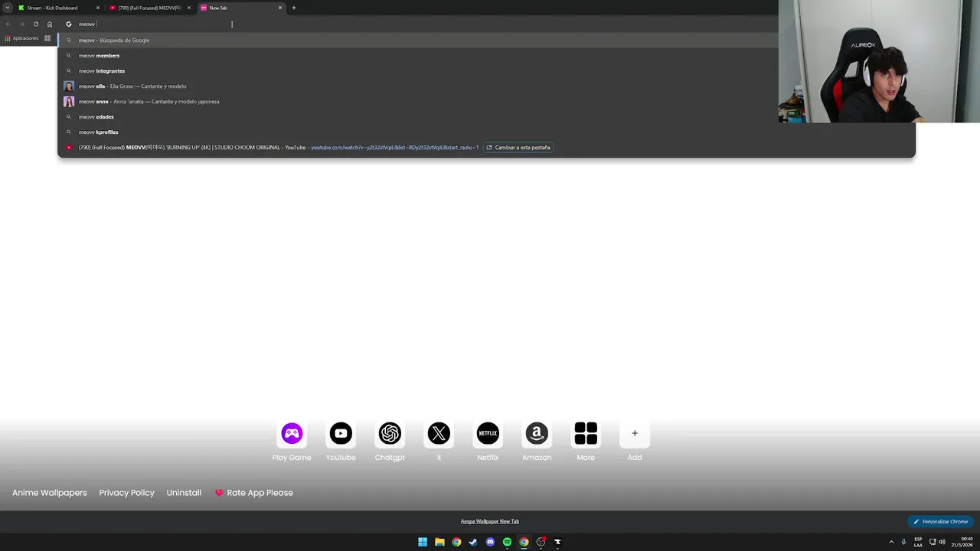
Task: Select the 'meovv integrantes' suggestion
Action: tap(486, 70)
